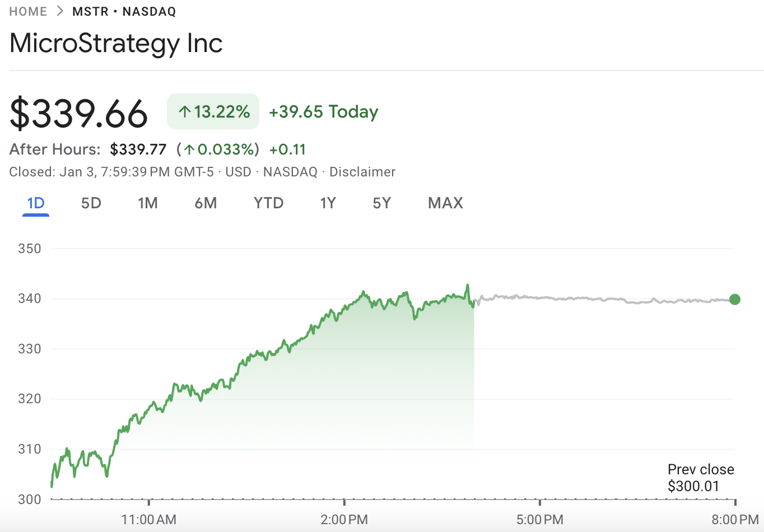This screenshot has height=532, width=764.
Task: Click the 2:00 PM time axis label
Action: click(344, 520)
